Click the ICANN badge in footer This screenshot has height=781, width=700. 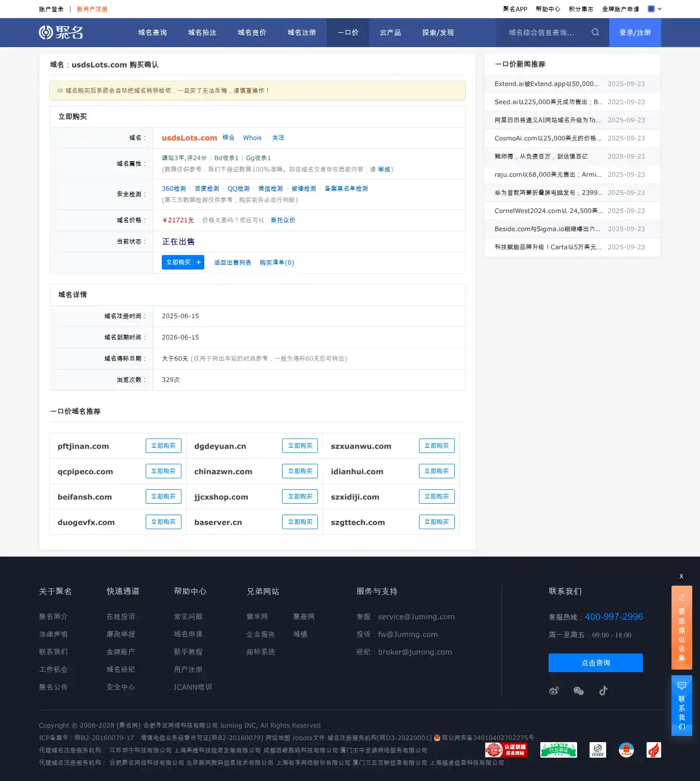tap(597, 750)
